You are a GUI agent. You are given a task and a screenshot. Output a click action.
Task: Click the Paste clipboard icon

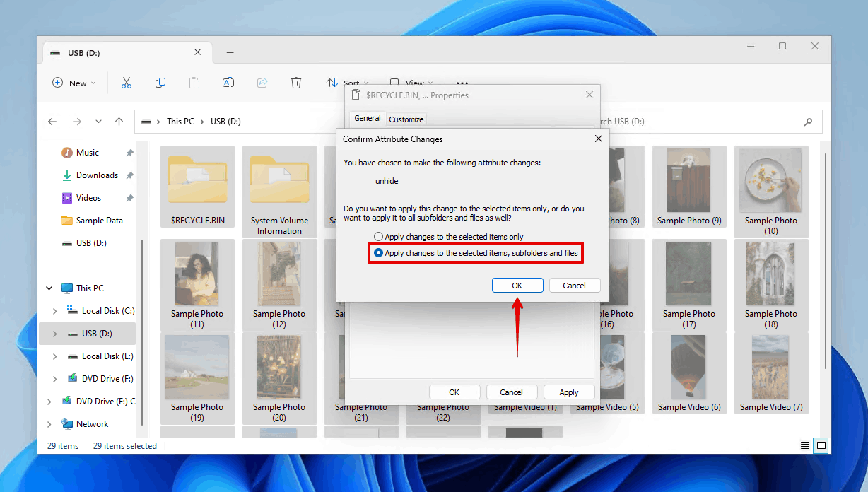pyautogui.click(x=194, y=83)
